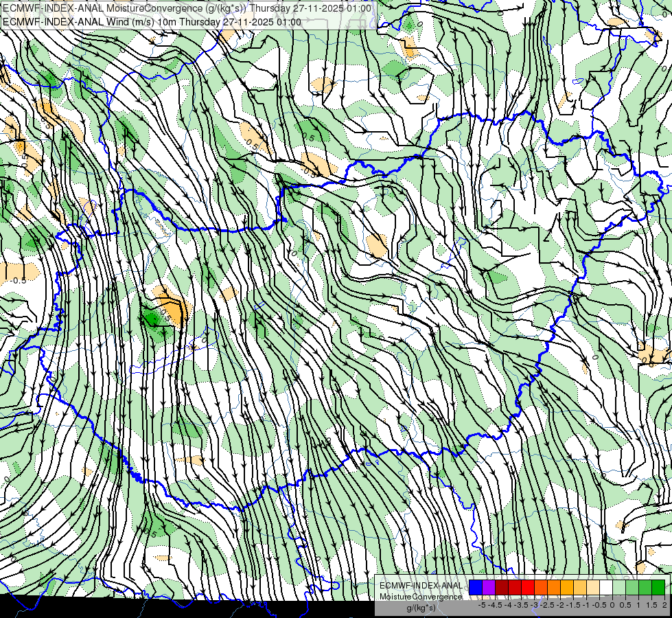The width and height of the screenshot is (672, 618).
Task: Click the -1.5 legend tick label
Action: (x=573, y=605)
